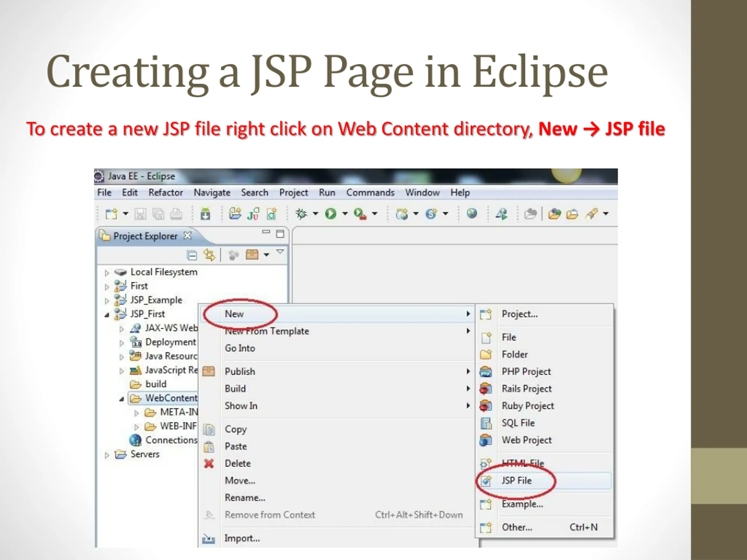Select the First project in tree

click(139, 286)
